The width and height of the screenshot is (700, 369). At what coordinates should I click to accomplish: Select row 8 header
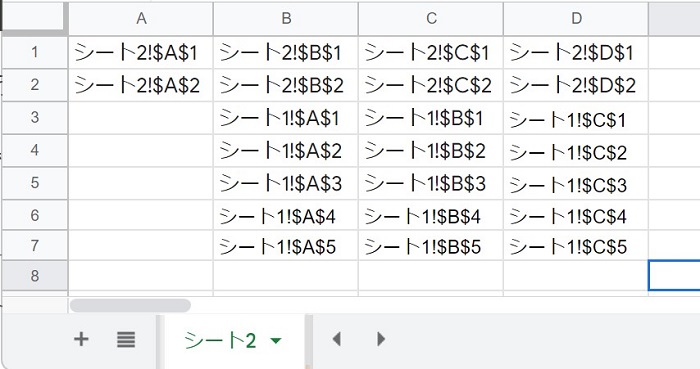(35, 276)
